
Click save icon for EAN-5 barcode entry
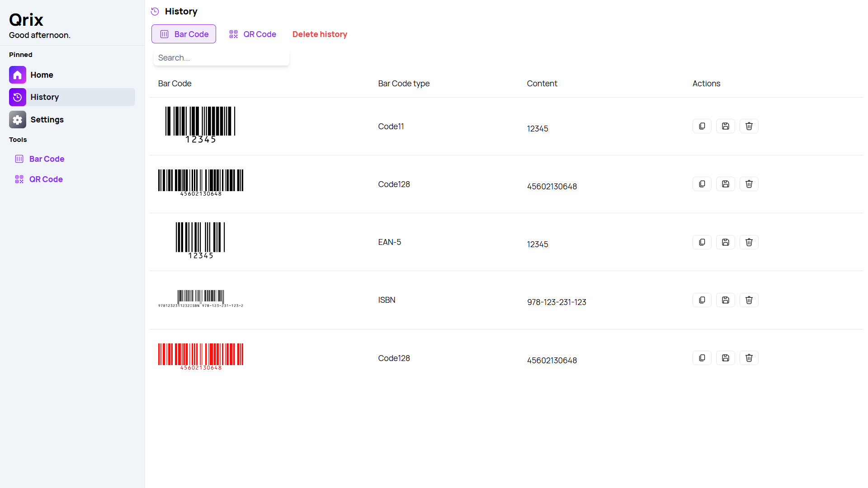[x=726, y=242]
